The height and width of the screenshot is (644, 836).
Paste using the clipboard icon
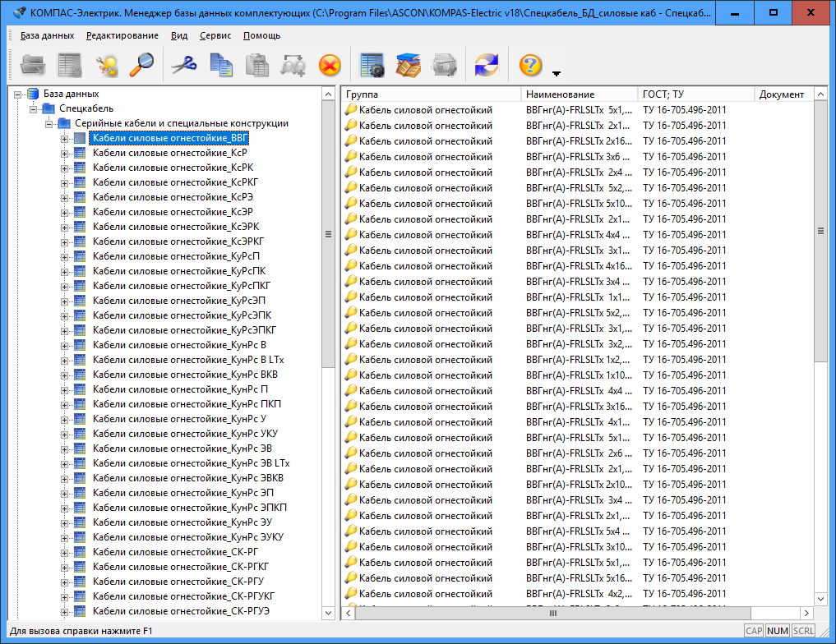pyautogui.click(x=257, y=65)
